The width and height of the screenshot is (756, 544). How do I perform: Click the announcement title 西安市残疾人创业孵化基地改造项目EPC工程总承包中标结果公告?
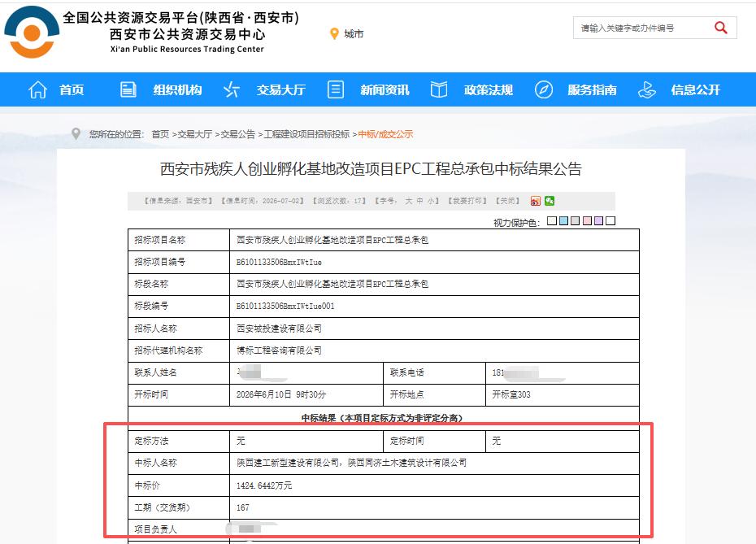tap(371, 169)
